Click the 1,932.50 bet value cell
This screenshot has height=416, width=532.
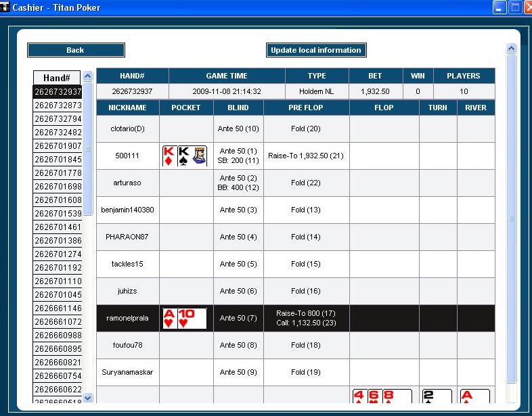point(375,91)
